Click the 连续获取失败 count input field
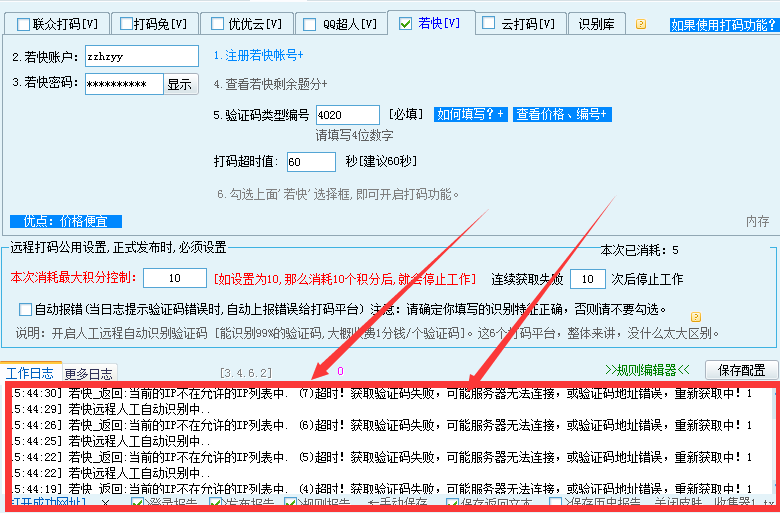Image resolution: width=780 pixels, height=513 pixels. (587, 279)
